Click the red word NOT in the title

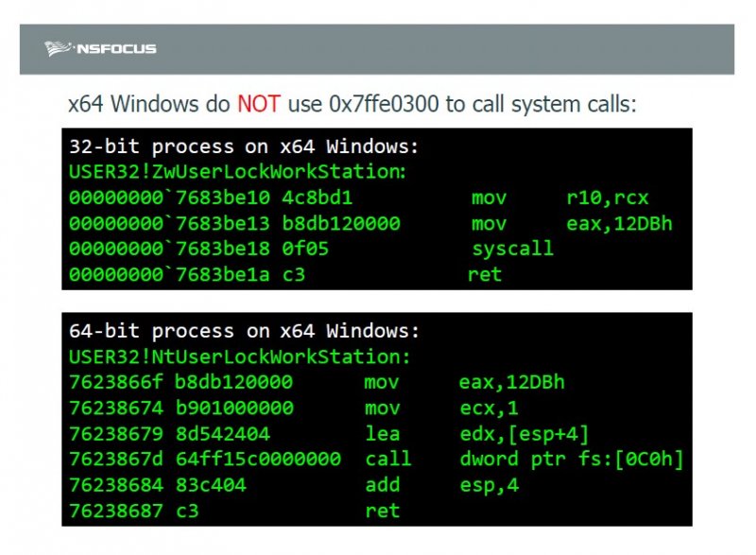[259, 104]
